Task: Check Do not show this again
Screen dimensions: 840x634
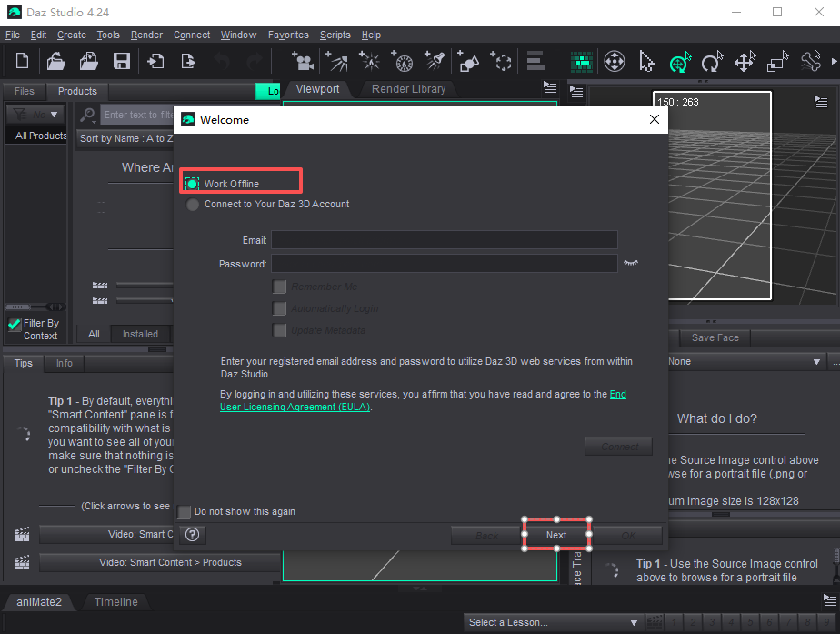Action: click(x=185, y=512)
